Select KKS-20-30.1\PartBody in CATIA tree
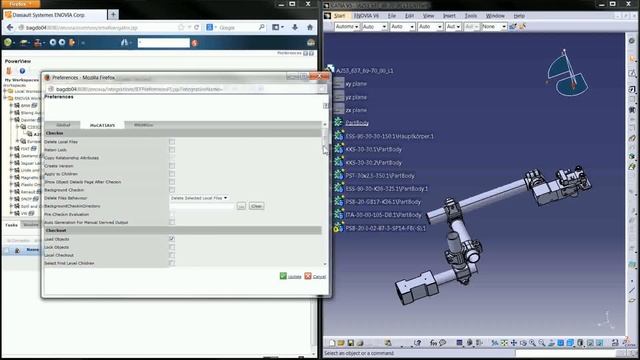640x360 pixels. coord(373,149)
